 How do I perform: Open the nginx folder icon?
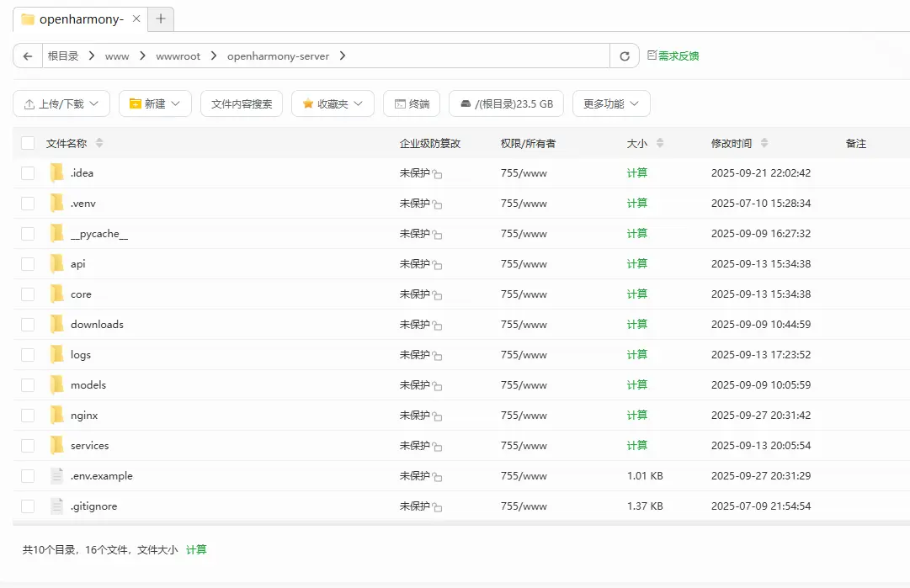(x=56, y=415)
